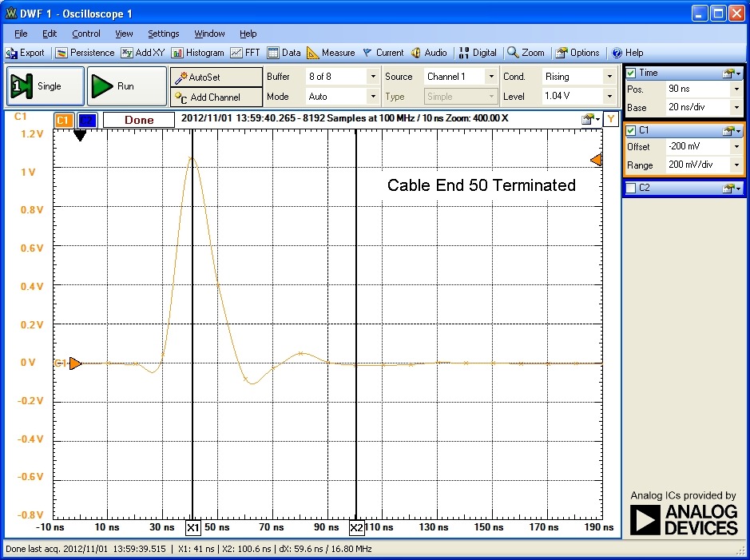Expand the trigger Cond. dropdown
Screen dimensions: 750x560
pos(610,77)
